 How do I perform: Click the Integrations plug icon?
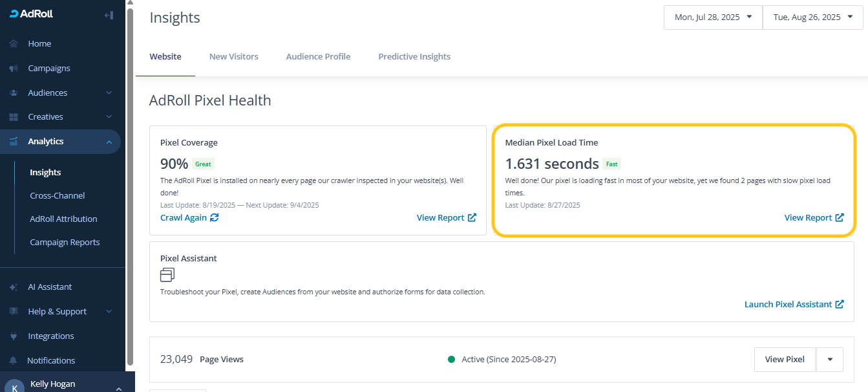coord(14,336)
